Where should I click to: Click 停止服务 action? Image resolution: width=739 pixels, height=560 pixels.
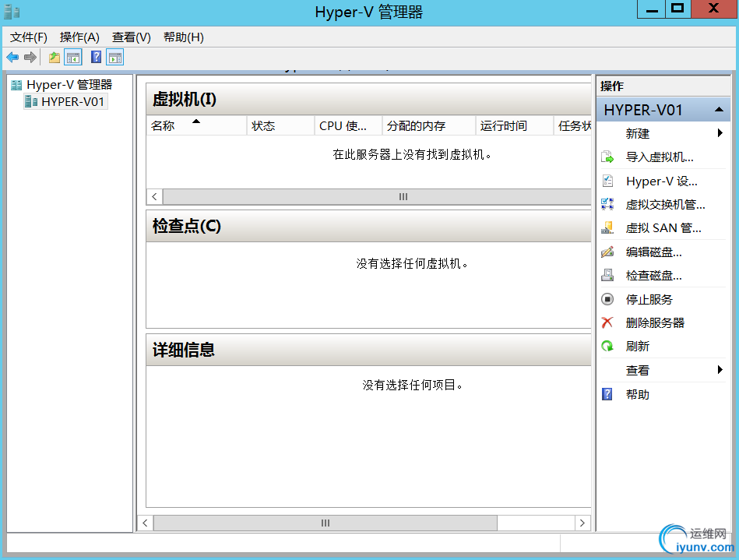click(649, 299)
